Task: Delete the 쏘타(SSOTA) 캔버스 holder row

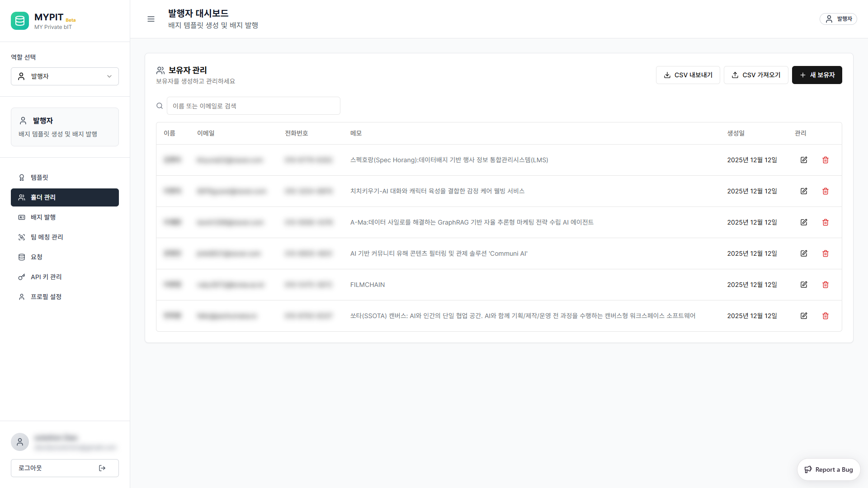Action: click(x=826, y=316)
